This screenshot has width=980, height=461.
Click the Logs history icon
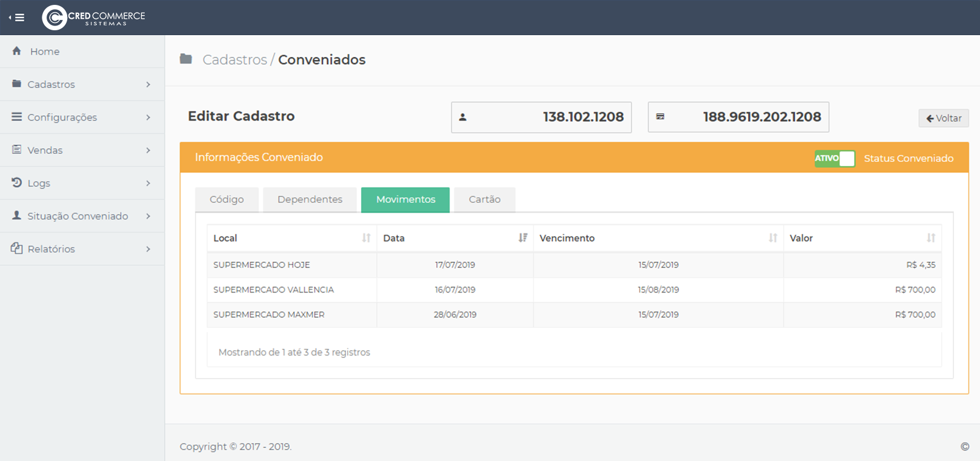tap(17, 182)
